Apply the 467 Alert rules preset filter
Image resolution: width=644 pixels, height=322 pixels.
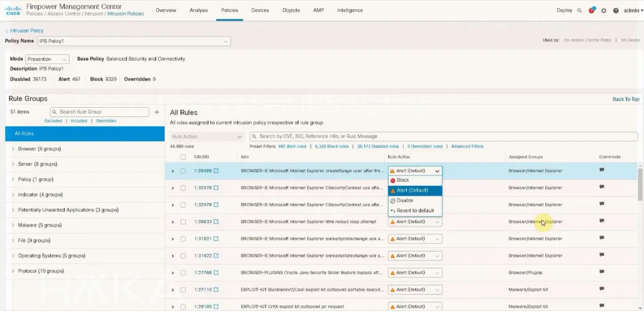(292, 147)
